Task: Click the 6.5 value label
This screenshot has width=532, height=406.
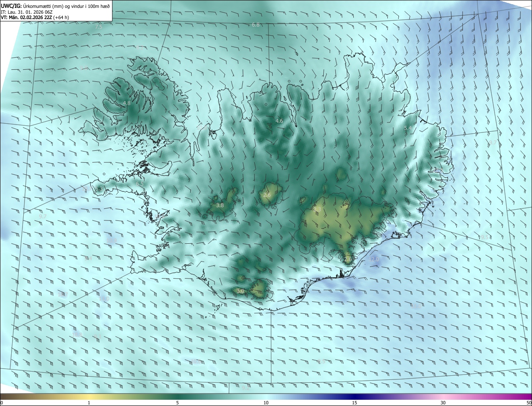Action: pos(140,183)
